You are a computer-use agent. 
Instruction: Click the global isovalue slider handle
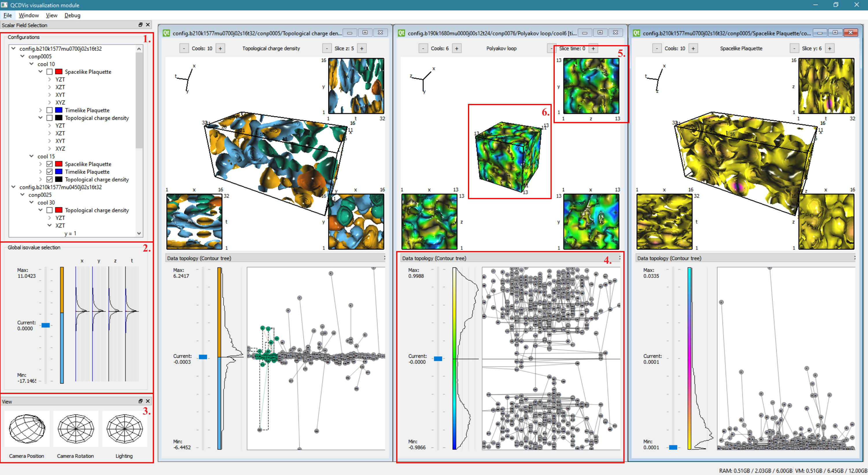point(45,325)
